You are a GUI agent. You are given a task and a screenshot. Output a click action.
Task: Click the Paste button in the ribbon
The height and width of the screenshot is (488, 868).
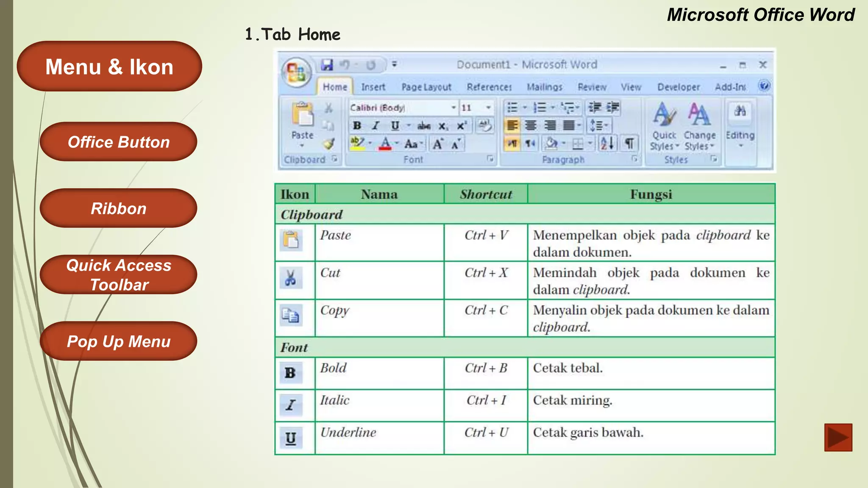click(x=302, y=125)
